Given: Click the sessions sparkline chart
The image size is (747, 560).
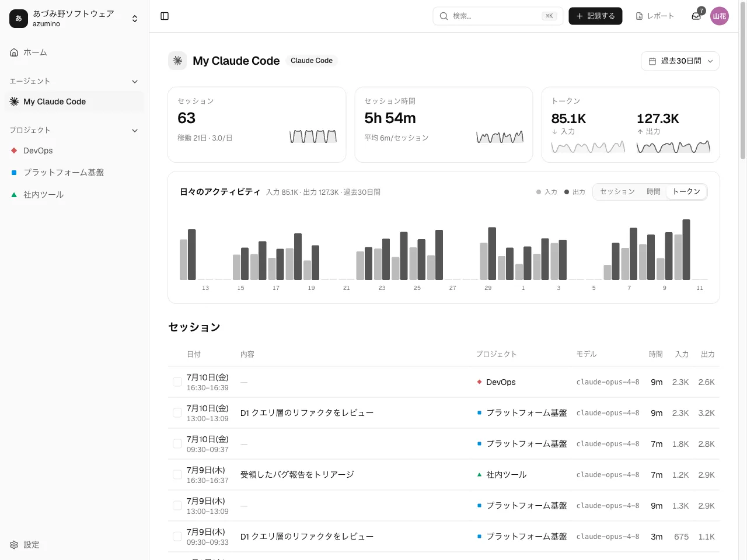Looking at the screenshot, I should click(x=313, y=136).
